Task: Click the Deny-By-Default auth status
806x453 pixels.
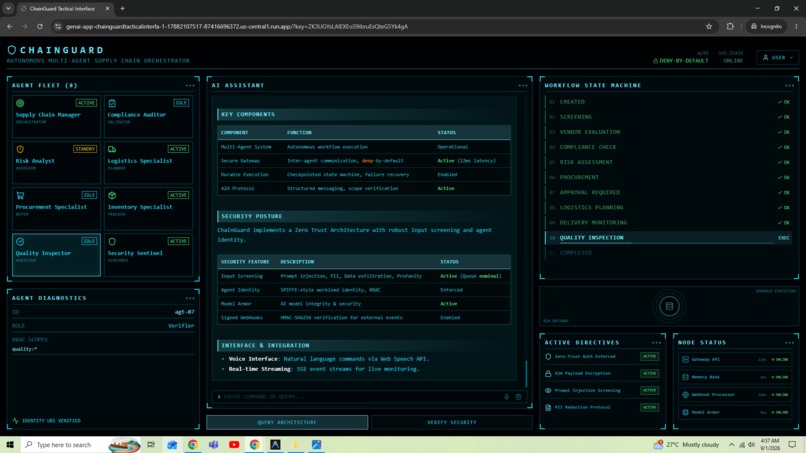Action: tap(680, 61)
